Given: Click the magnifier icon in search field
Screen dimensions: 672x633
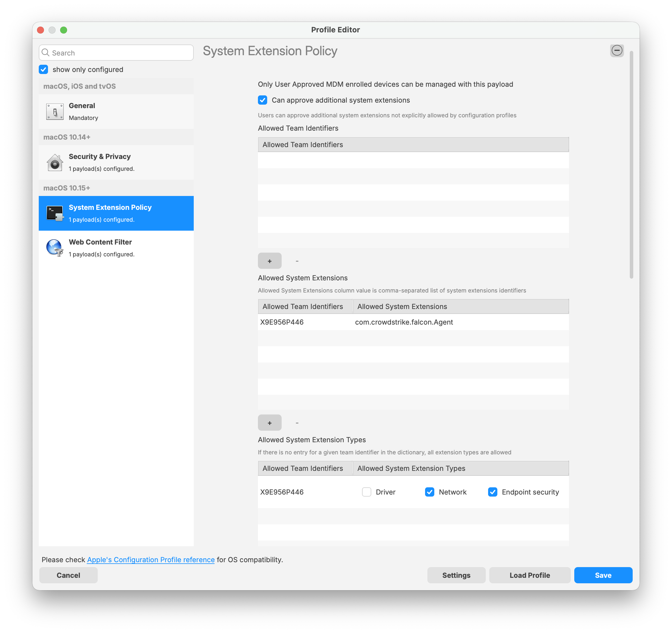Looking at the screenshot, I should coord(46,53).
